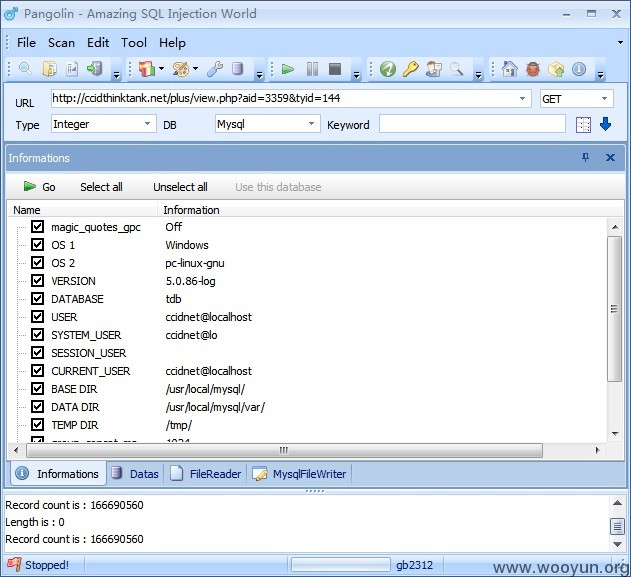Open the Help menu
Image resolution: width=631 pixels, height=577 pixels.
click(172, 43)
